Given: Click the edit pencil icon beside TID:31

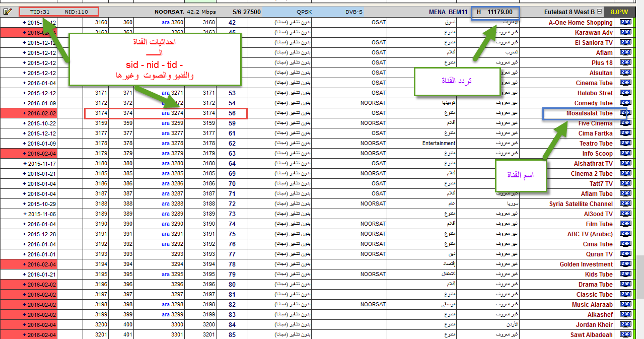Looking at the screenshot, I should [x=8, y=12].
